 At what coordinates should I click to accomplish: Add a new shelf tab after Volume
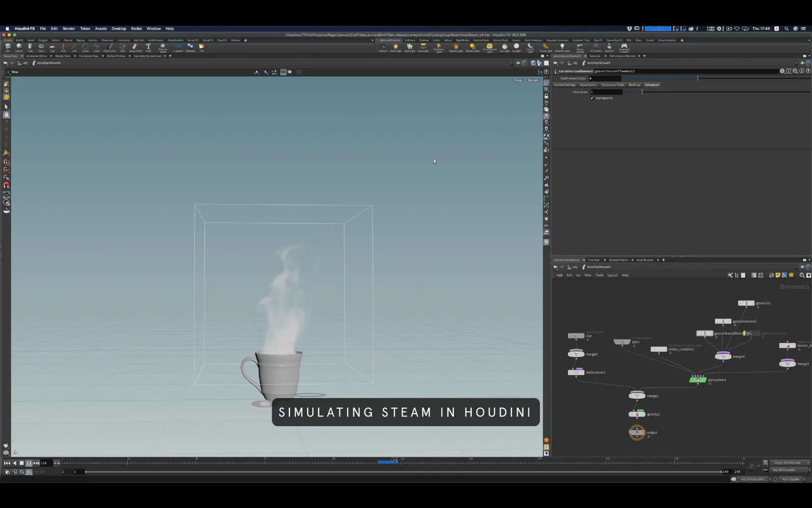pos(246,40)
